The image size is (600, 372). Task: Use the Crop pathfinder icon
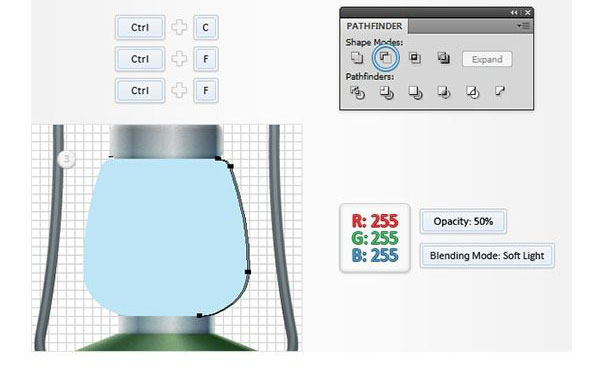[444, 92]
